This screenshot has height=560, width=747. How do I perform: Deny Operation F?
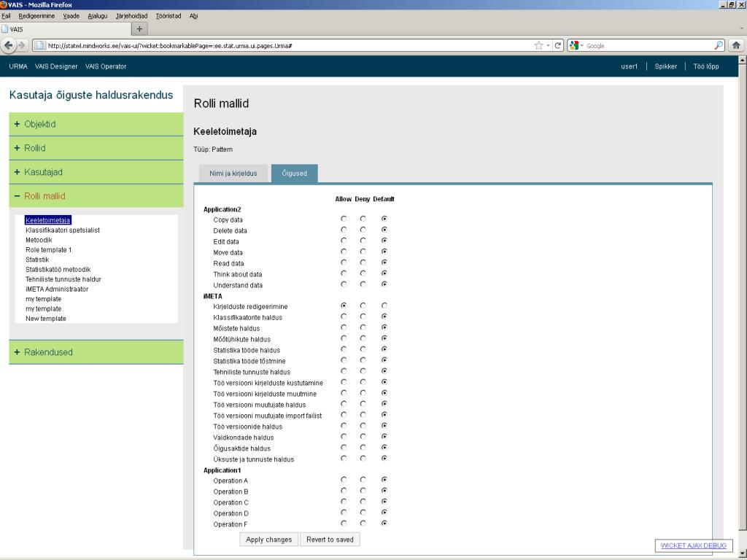pyautogui.click(x=363, y=523)
